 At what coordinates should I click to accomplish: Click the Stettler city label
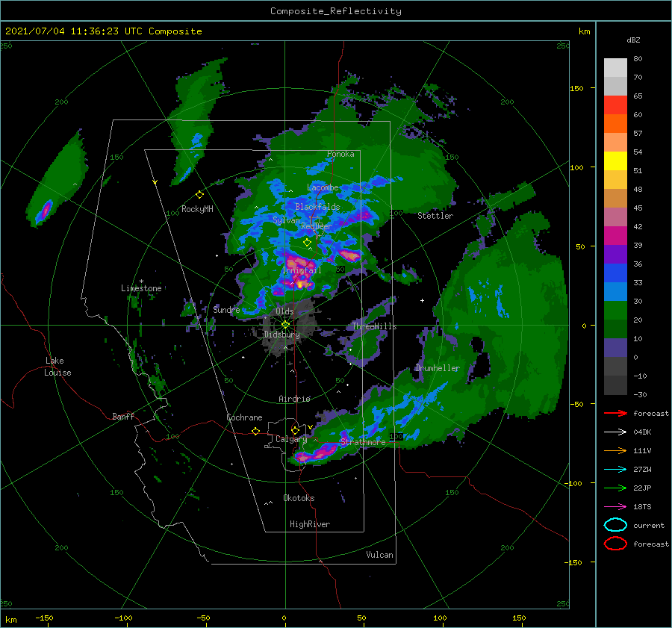435,216
